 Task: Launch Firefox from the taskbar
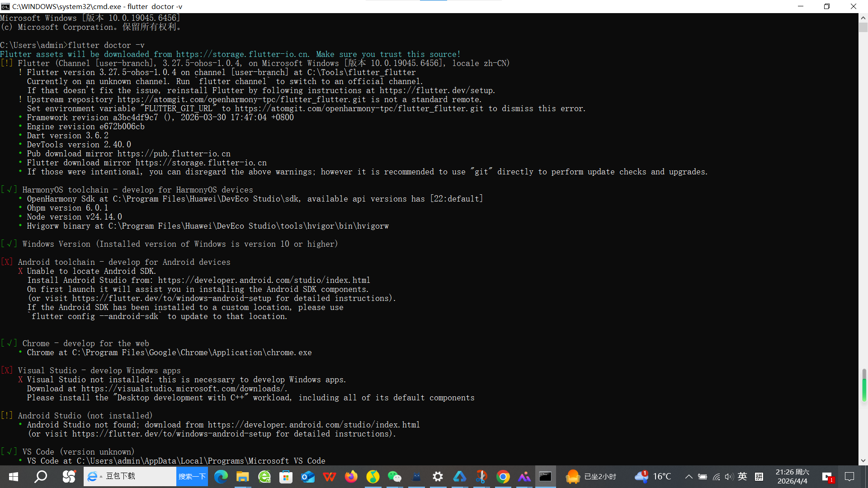pos(351,476)
